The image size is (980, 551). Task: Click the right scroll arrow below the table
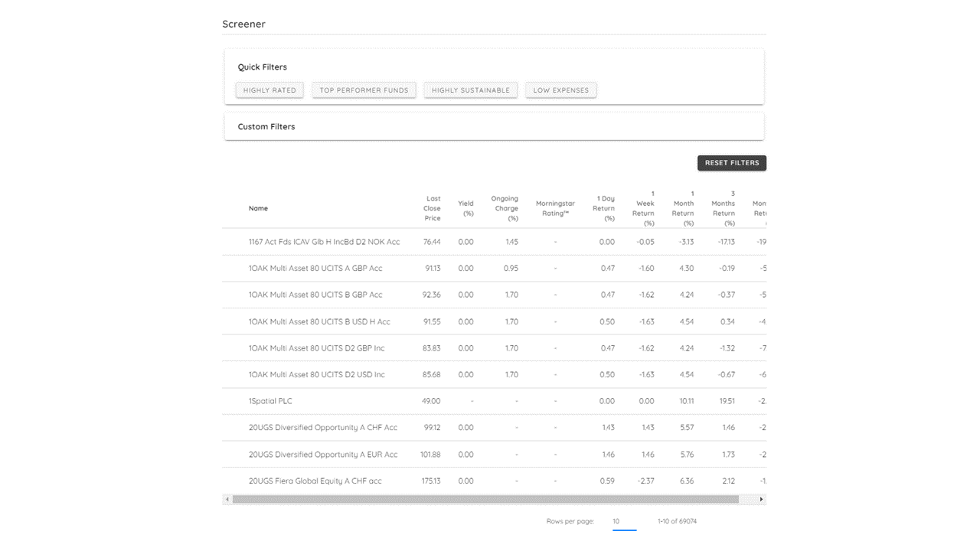(760, 498)
